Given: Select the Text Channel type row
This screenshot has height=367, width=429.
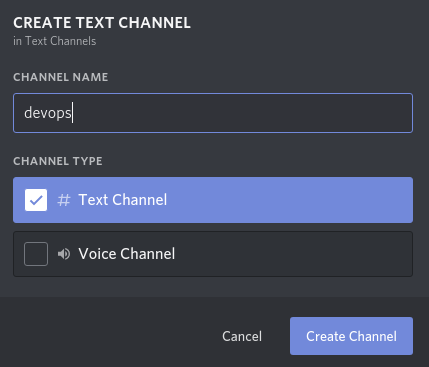Looking at the screenshot, I should pos(213,200).
